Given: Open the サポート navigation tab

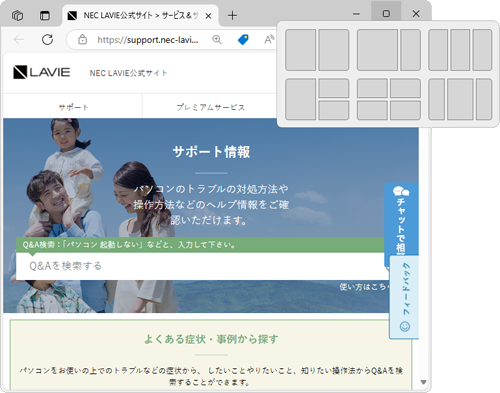Looking at the screenshot, I should coord(73,107).
